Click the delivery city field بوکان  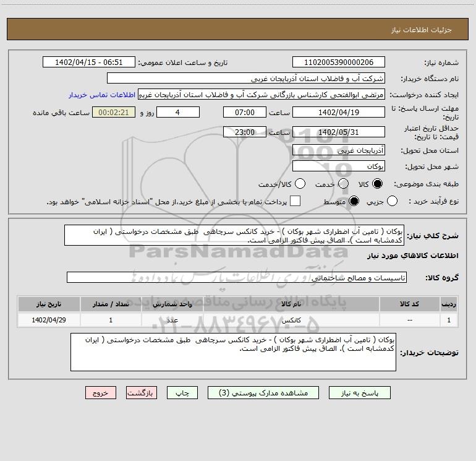(x=339, y=166)
